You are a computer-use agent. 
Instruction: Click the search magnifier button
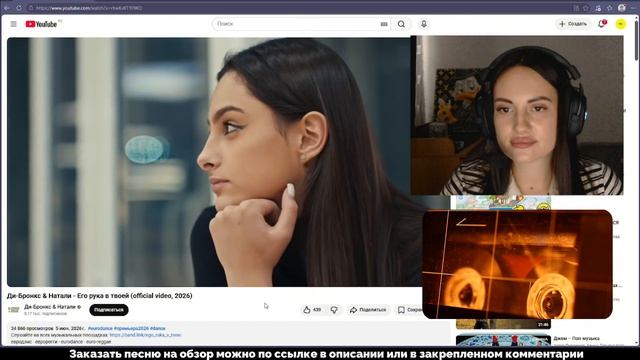[x=402, y=24]
